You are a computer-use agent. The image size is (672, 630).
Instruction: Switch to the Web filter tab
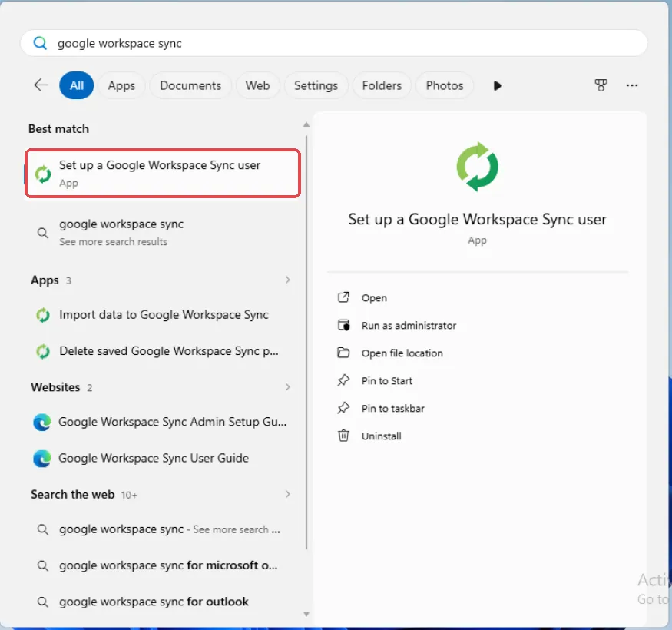coord(257,85)
